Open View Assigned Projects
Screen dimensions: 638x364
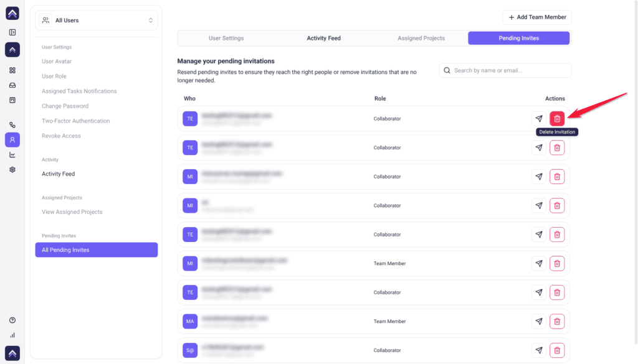pyautogui.click(x=72, y=212)
